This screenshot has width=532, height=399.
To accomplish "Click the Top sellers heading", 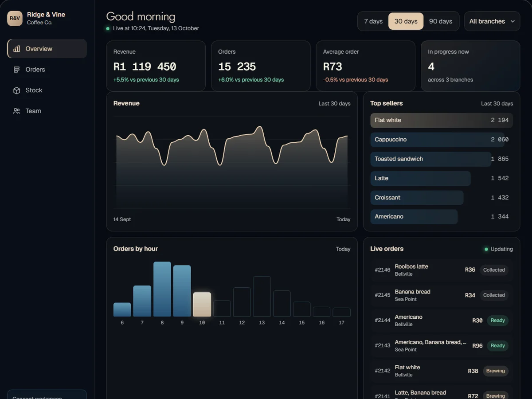I will (387, 103).
